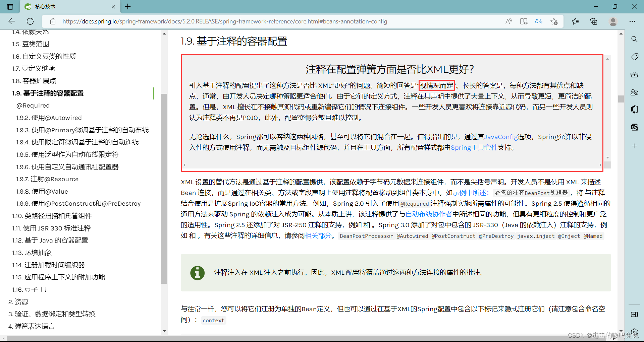The height and width of the screenshot is (342, 644).
Task: Open the Favorites list
Action: coord(575,21)
